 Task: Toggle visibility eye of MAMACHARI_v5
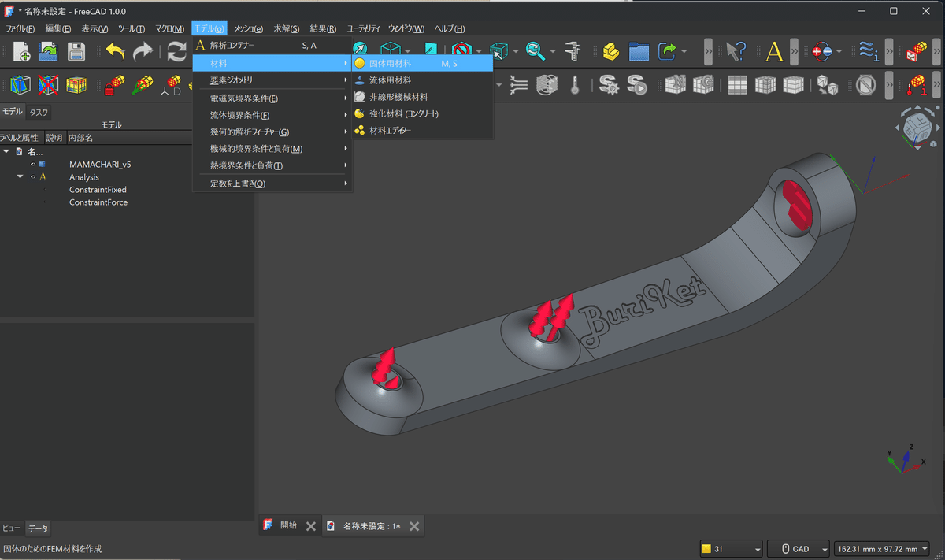pos(33,165)
